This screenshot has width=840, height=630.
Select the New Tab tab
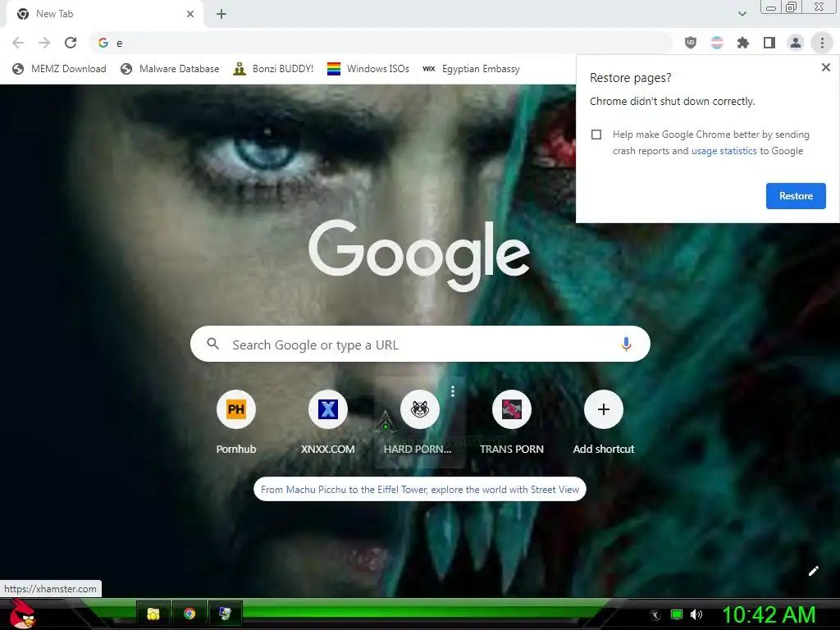click(105, 14)
